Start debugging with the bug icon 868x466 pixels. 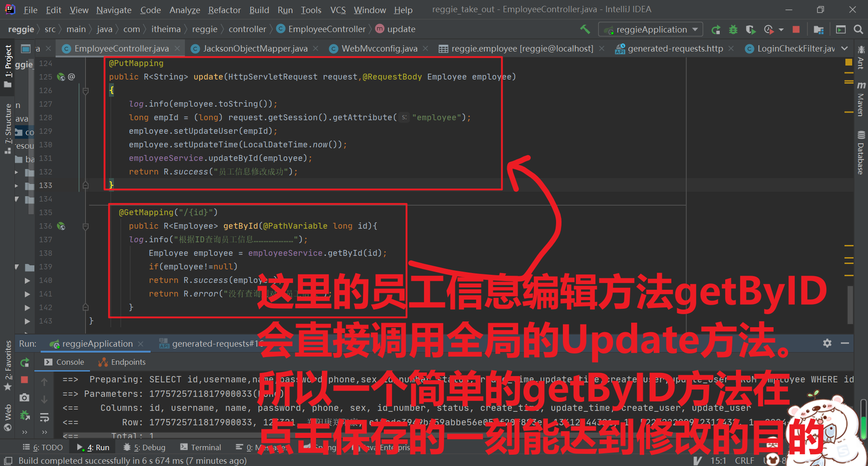pyautogui.click(x=733, y=29)
